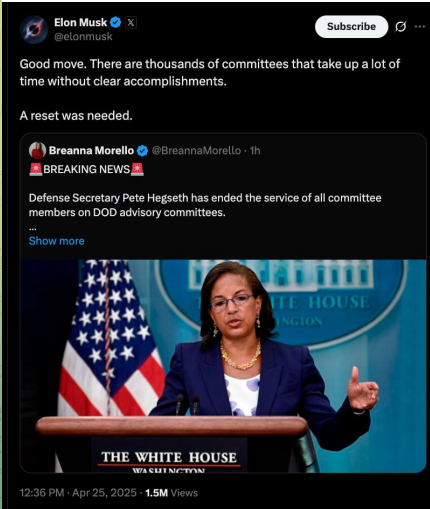
Task: Click Elon Musk's profile avatar
Action: 34,30
